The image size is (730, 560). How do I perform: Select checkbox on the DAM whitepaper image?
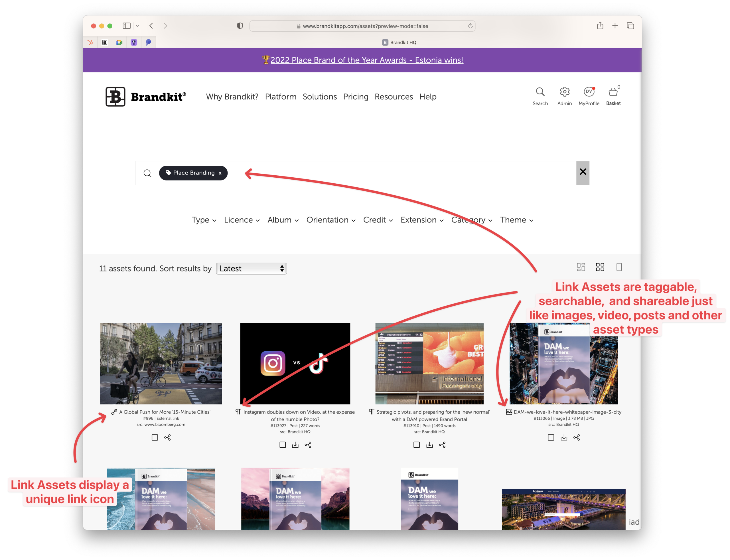point(550,437)
